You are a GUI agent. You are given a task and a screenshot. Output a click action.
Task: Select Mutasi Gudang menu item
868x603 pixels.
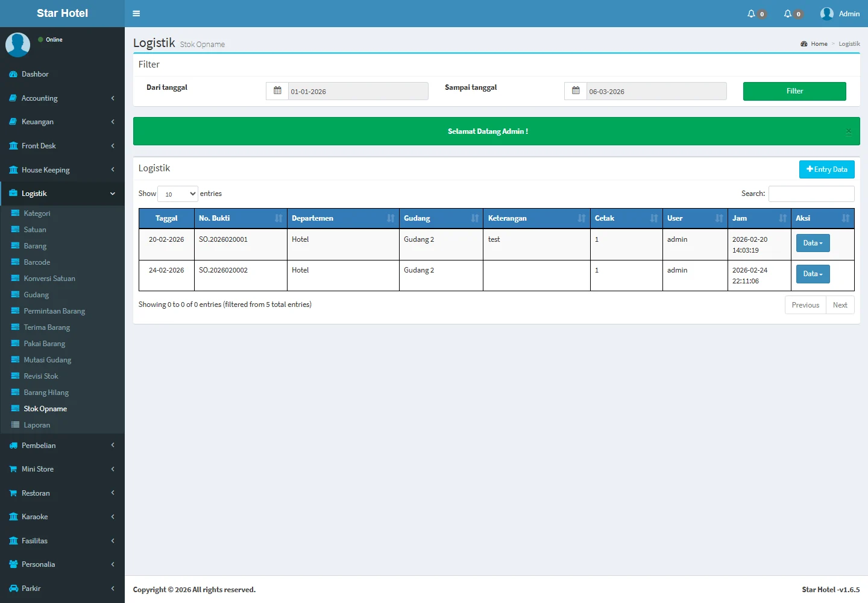[47, 360]
